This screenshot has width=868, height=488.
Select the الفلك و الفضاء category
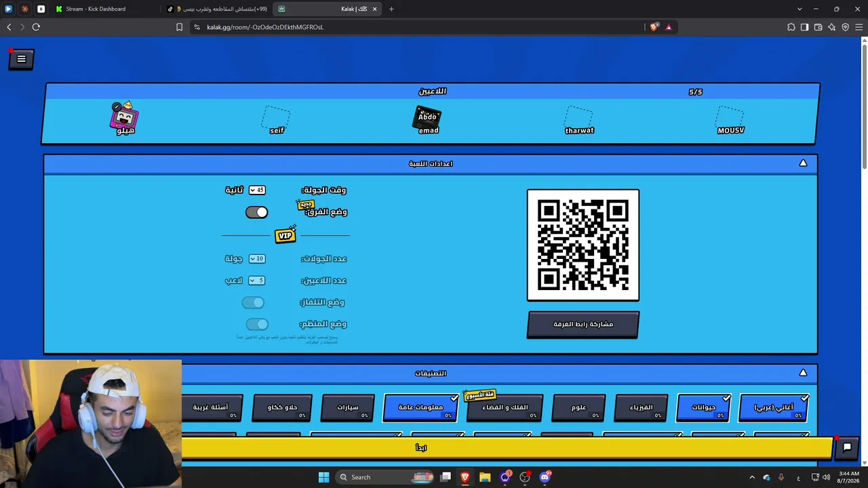(505, 408)
